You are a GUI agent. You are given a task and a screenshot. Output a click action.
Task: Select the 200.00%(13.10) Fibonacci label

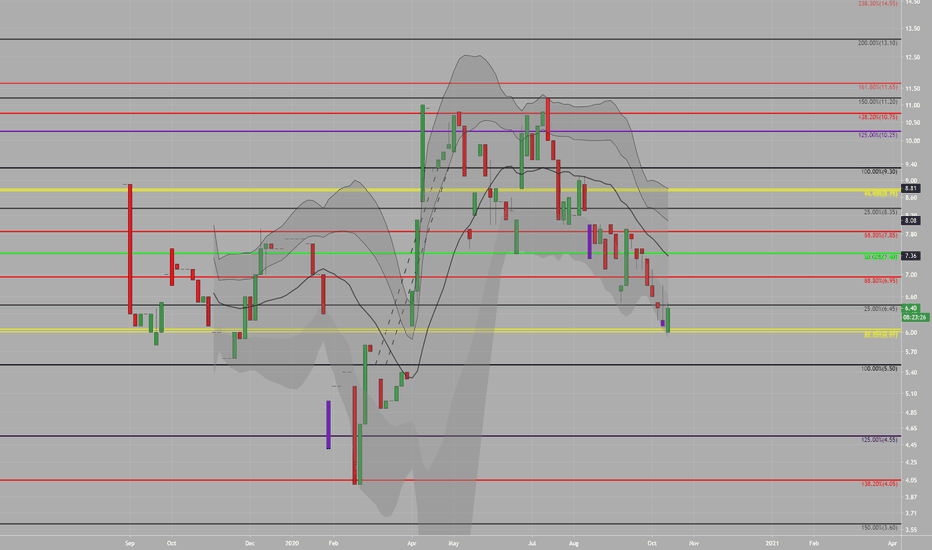(x=877, y=43)
